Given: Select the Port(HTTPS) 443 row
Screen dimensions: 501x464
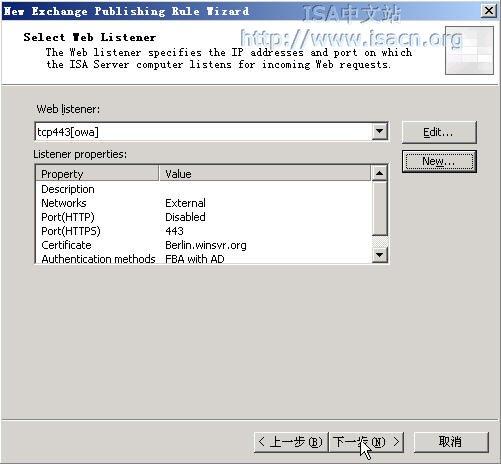Looking at the screenshot, I should pyautogui.click(x=204, y=231).
